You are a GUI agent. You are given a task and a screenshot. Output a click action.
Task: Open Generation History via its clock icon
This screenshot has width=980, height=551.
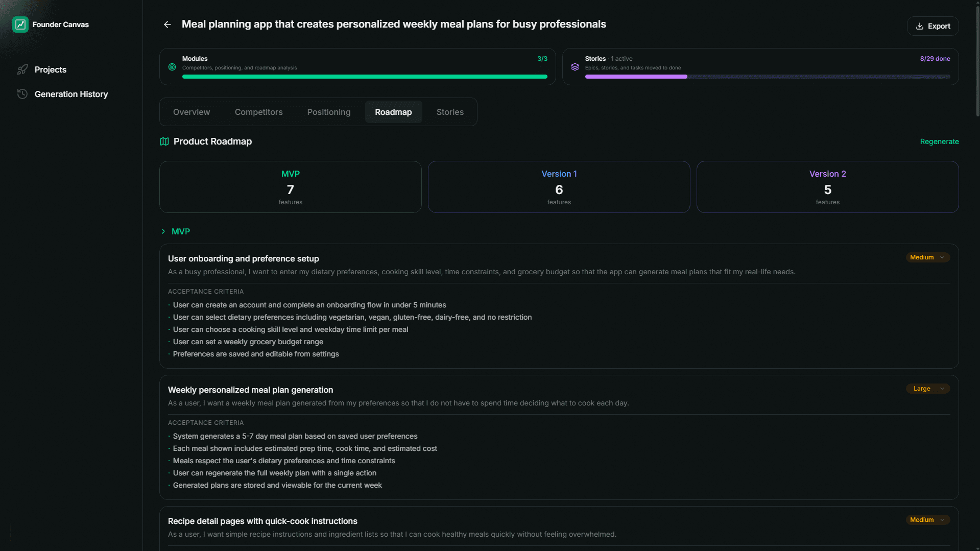[22, 93]
